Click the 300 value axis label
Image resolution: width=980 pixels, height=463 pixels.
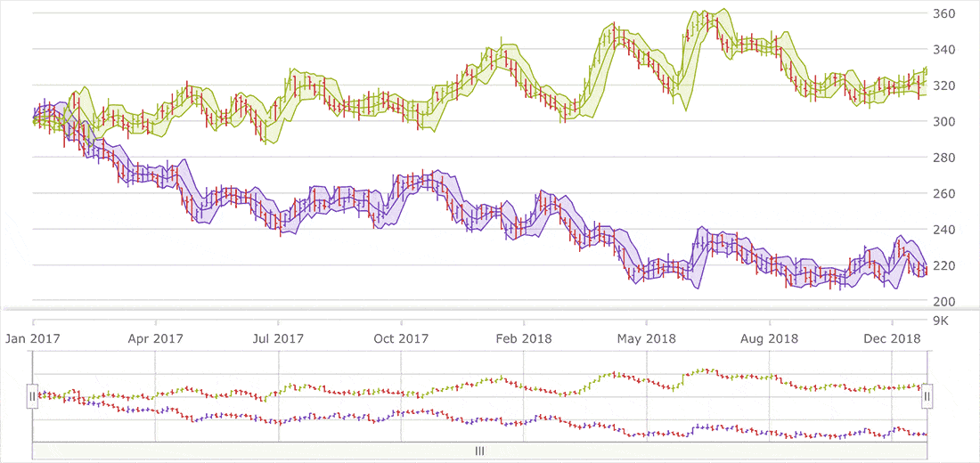pyautogui.click(x=943, y=122)
